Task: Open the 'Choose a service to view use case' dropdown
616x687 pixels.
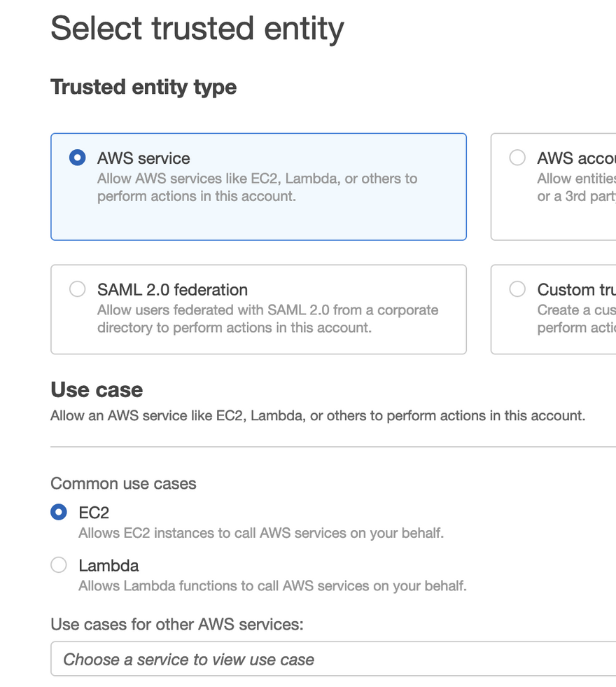Action: pos(333,659)
